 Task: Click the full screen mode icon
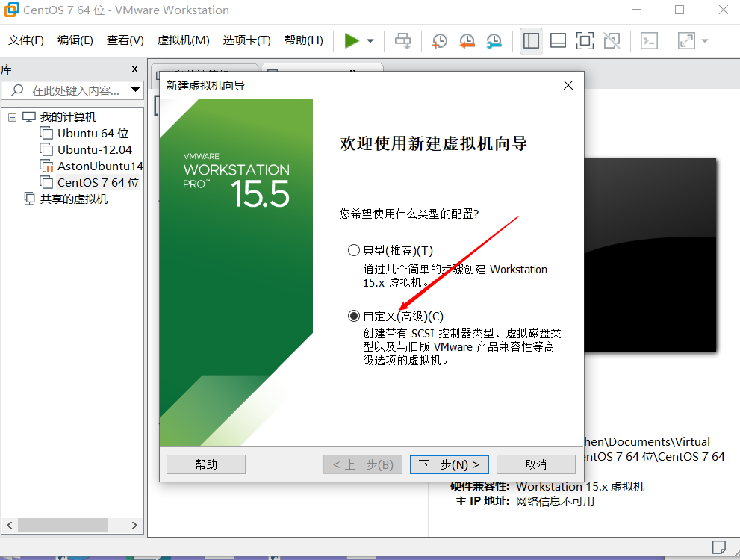585,41
